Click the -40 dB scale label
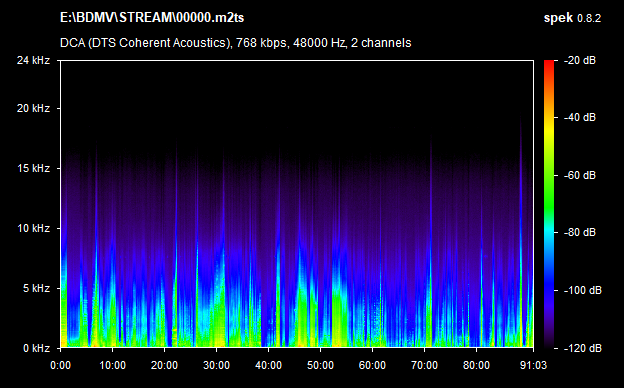 [x=580, y=117]
